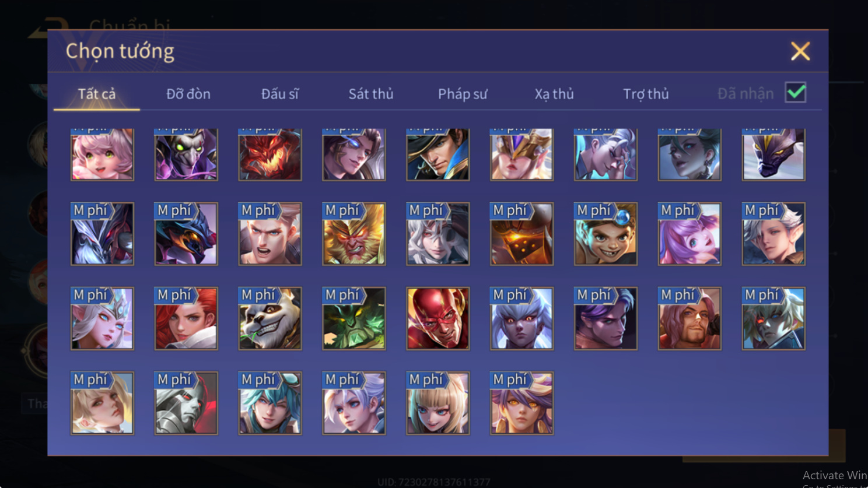Close the Chọn tướng dialog
This screenshot has width=868, height=488.
(800, 51)
